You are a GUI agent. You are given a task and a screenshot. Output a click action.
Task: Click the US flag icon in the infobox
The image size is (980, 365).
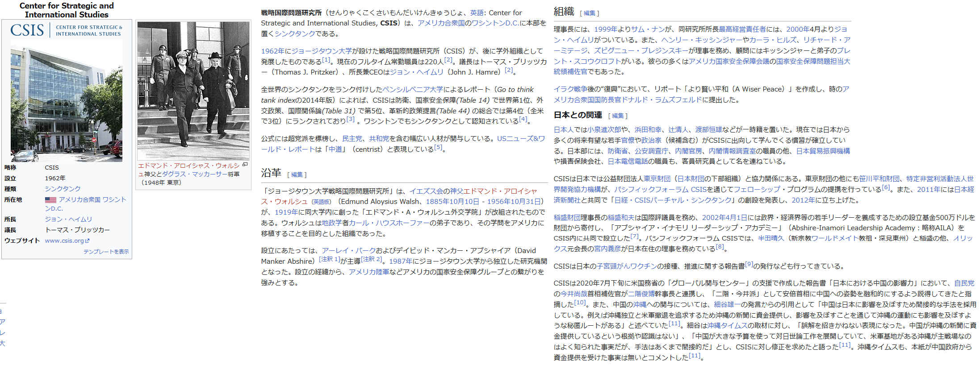(50, 200)
